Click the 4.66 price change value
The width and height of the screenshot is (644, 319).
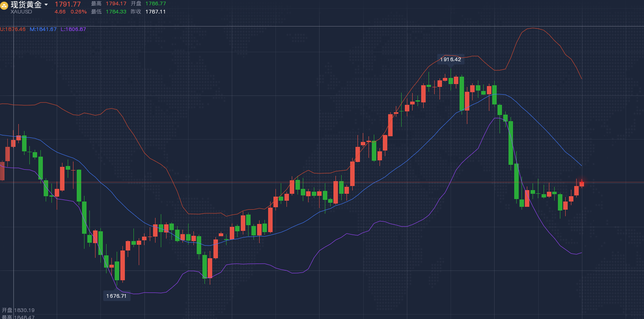60,12
